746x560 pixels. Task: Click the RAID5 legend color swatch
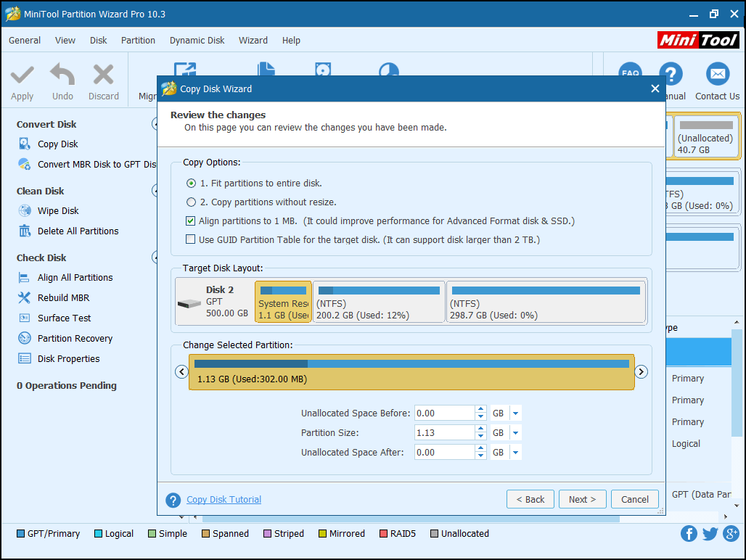[383, 533]
